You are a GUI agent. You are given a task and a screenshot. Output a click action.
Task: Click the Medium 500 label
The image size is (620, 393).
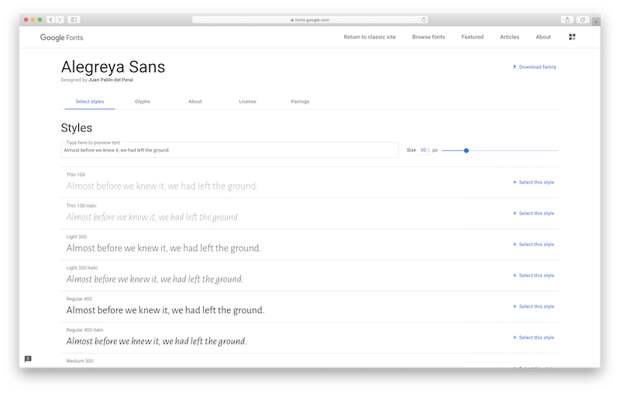(80, 361)
